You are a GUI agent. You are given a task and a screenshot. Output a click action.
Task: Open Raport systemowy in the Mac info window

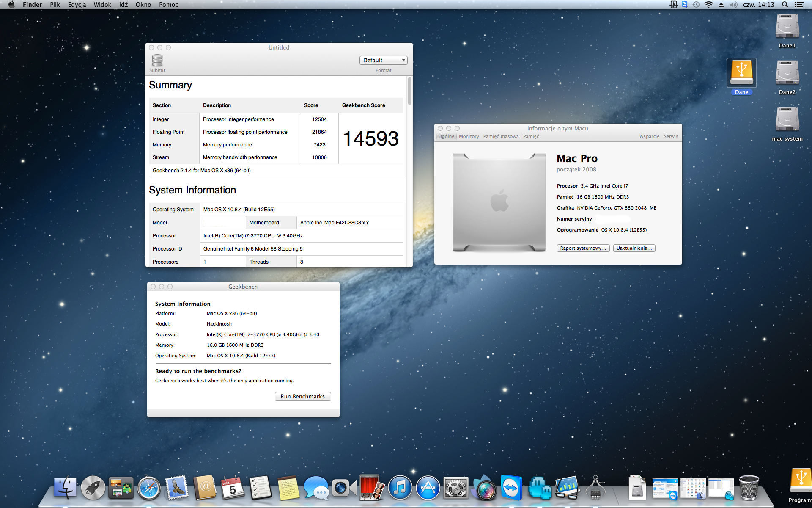coord(583,248)
